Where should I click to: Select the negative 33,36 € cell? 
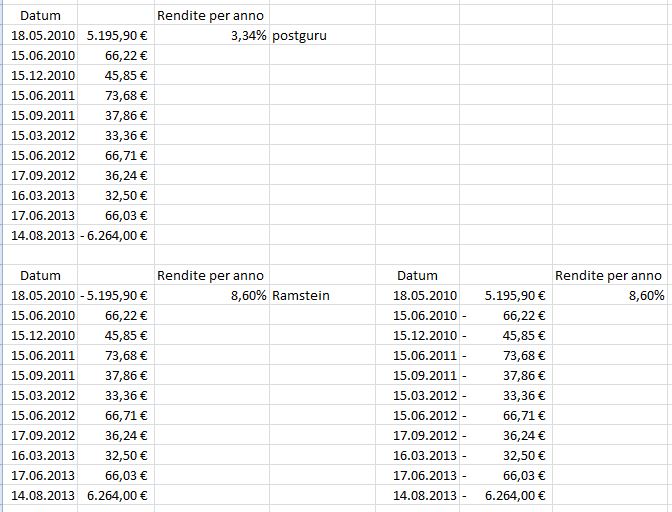coord(505,395)
